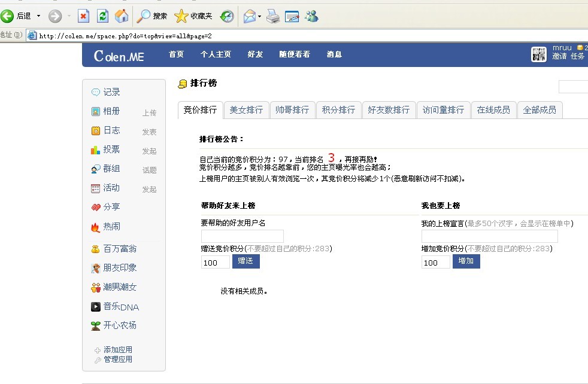Click the 增加 button
Image resolution: width=588 pixels, height=384 pixels.
pos(466,261)
